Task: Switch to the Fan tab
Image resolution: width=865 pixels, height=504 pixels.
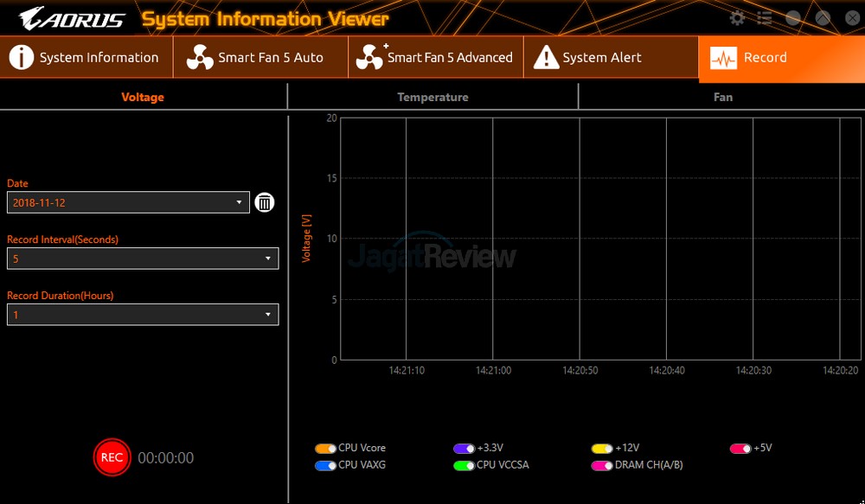Action: coord(722,97)
